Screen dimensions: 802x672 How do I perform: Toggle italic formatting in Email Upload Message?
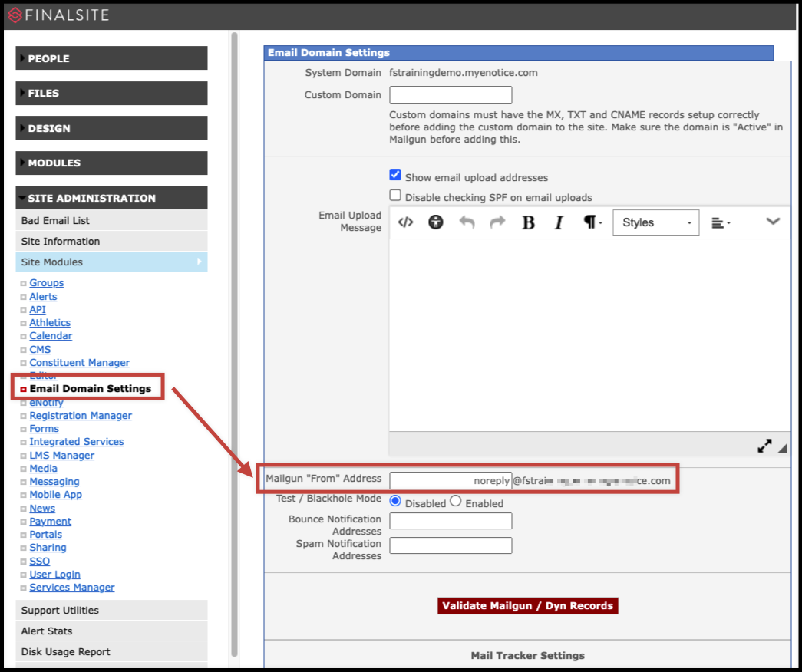(x=559, y=222)
